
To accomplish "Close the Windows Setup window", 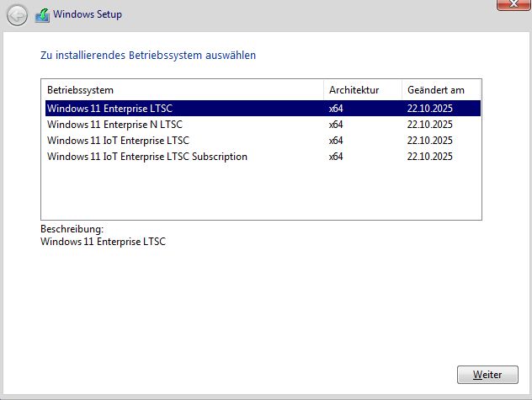I will [x=513, y=4].
